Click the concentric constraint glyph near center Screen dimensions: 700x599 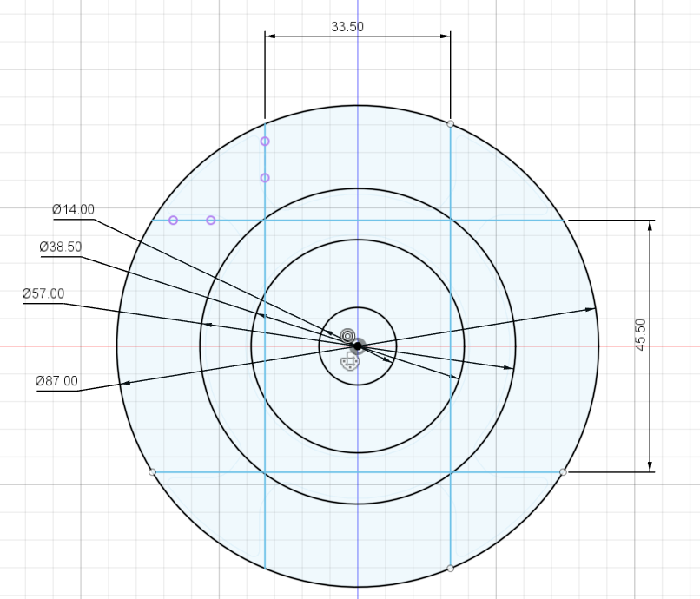347,334
